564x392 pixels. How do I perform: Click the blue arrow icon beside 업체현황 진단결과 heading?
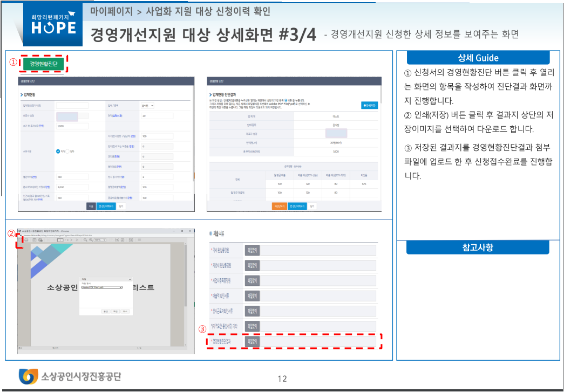click(210, 94)
